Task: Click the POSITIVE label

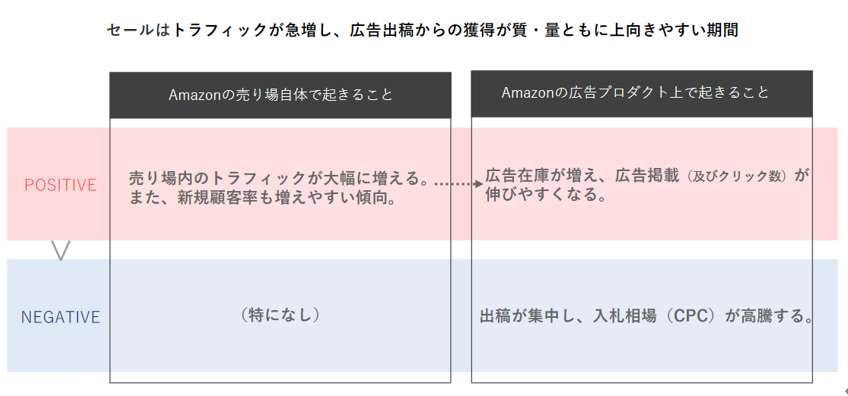Action: (61, 186)
